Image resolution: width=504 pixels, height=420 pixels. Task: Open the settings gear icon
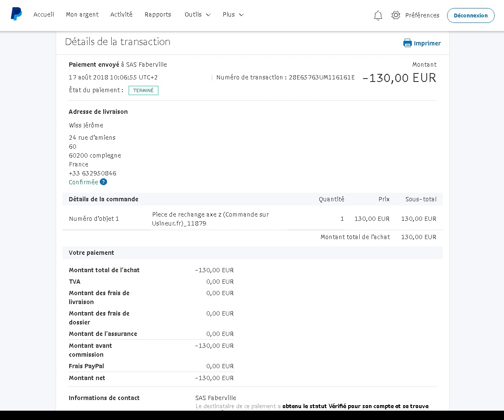pos(396,15)
